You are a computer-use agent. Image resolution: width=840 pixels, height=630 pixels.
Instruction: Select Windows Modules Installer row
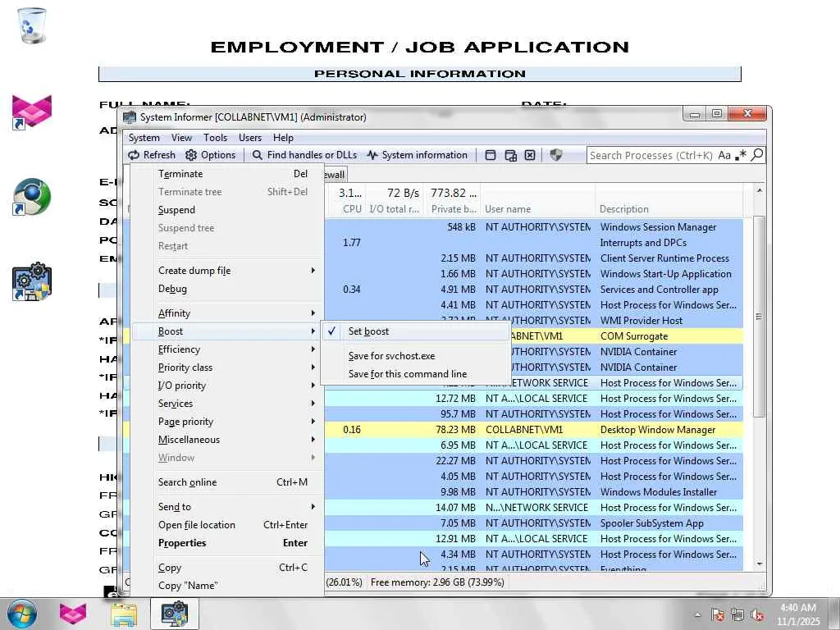click(x=533, y=492)
